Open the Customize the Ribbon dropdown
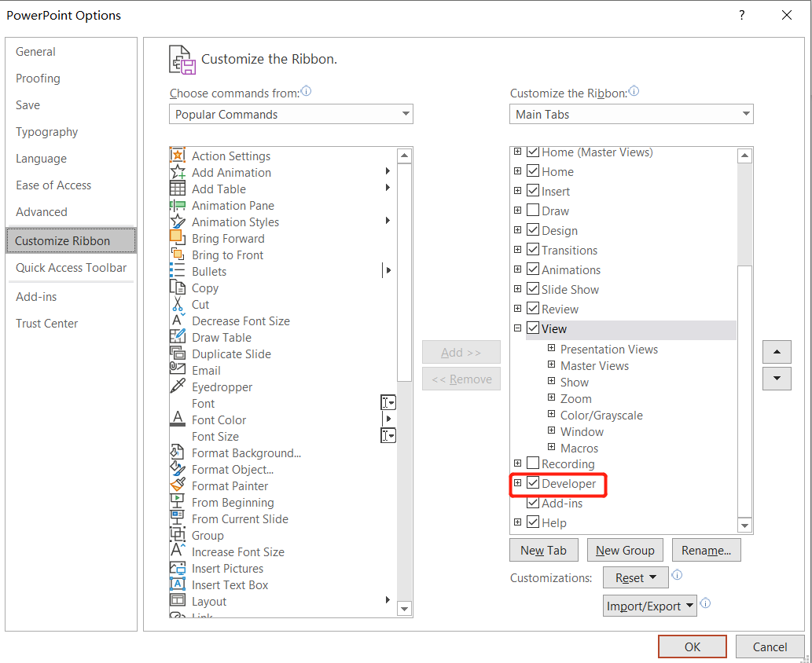Screen dimensions: 812x663 [x=631, y=114]
